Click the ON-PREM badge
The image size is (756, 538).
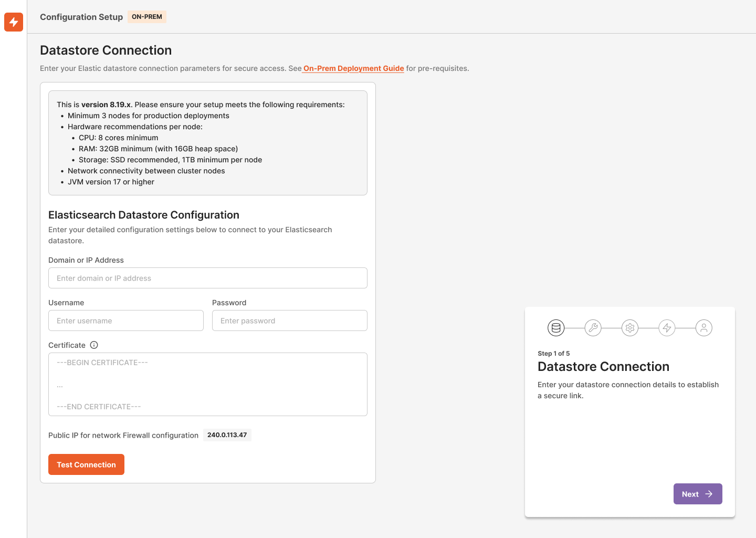[146, 16]
